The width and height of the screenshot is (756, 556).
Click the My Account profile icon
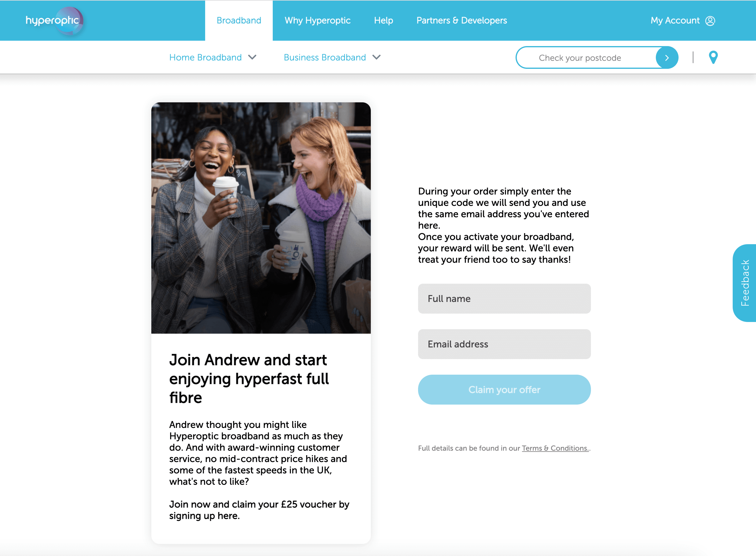(x=710, y=21)
